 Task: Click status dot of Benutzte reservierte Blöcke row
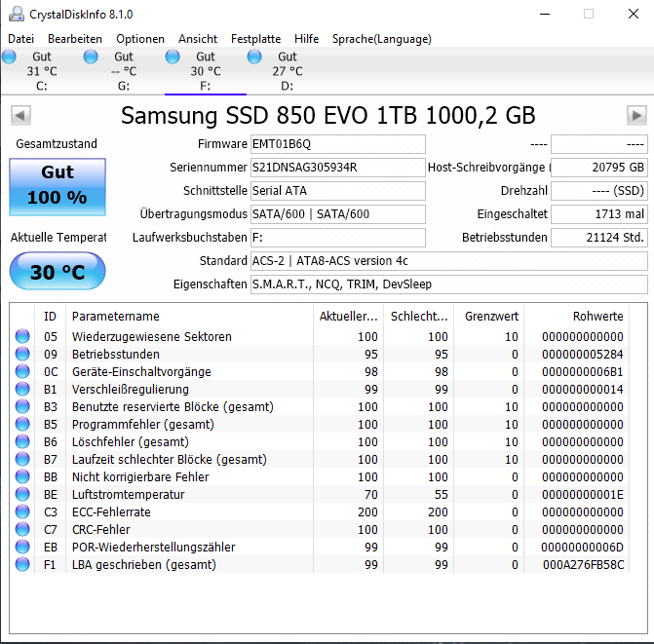coord(22,406)
